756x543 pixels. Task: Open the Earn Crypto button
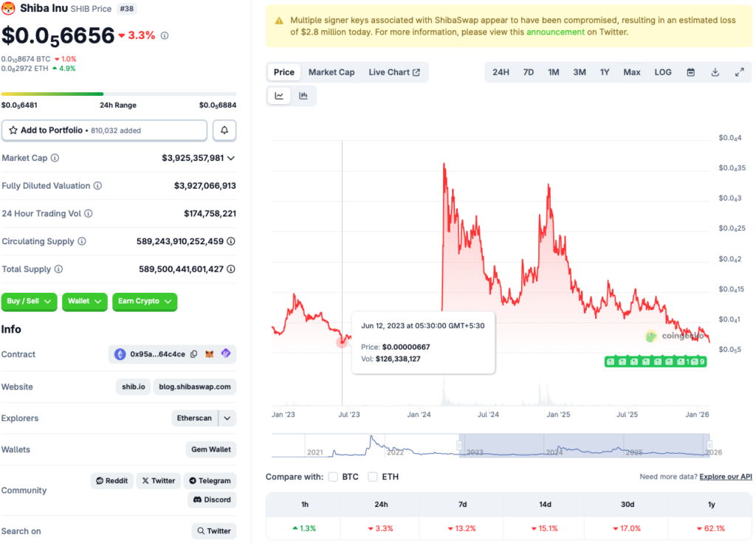pos(145,302)
